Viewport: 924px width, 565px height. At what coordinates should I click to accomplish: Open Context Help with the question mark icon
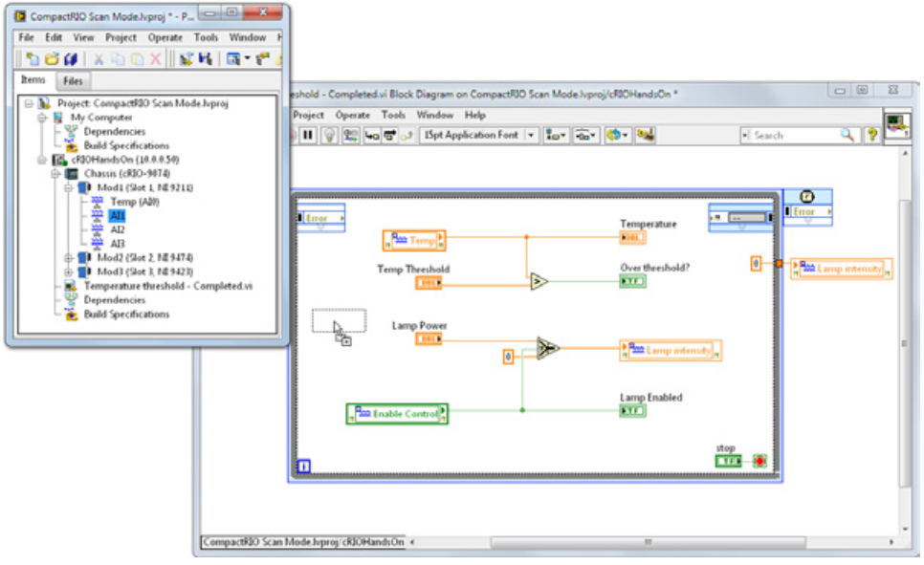[x=872, y=134]
